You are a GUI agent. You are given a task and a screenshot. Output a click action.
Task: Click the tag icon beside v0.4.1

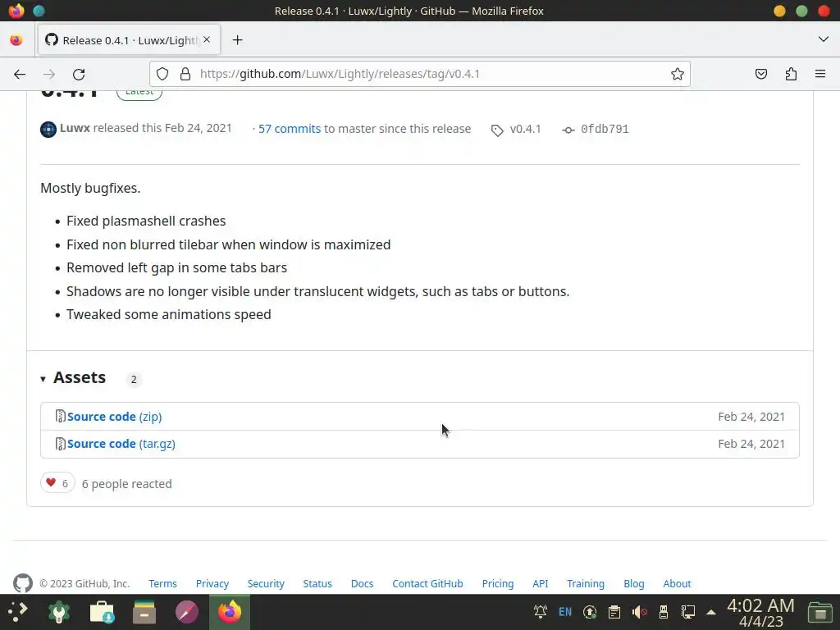coord(497,130)
